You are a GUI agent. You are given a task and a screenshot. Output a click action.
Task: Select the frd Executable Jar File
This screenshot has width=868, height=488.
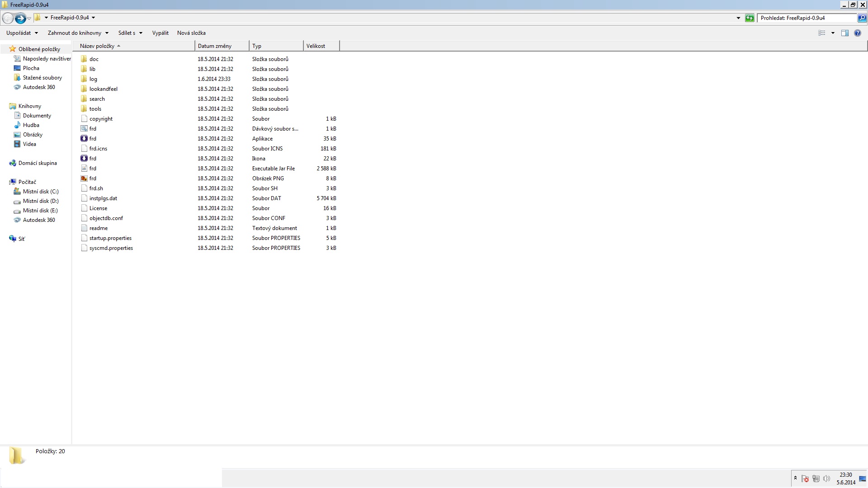pos(93,169)
